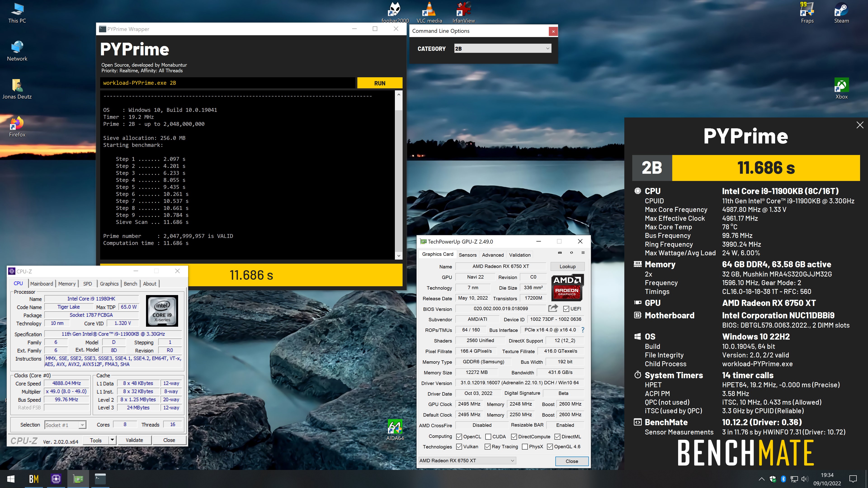Image resolution: width=868 pixels, height=488 pixels.
Task: Launch Fraps desktop shortcut
Action: pyautogui.click(x=807, y=13)
